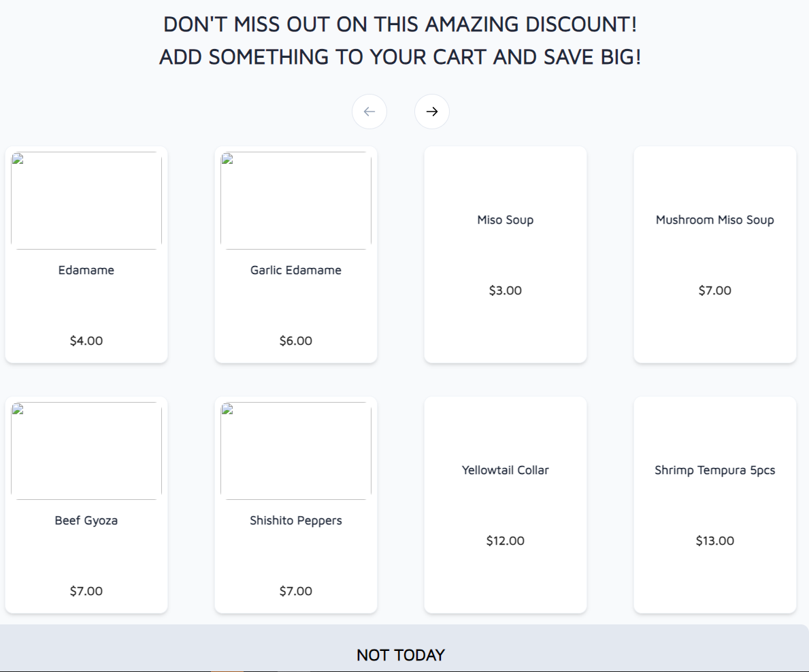Select the Mushroom Miso Soup card
This screenshot has height=672, width=809.
714,254
